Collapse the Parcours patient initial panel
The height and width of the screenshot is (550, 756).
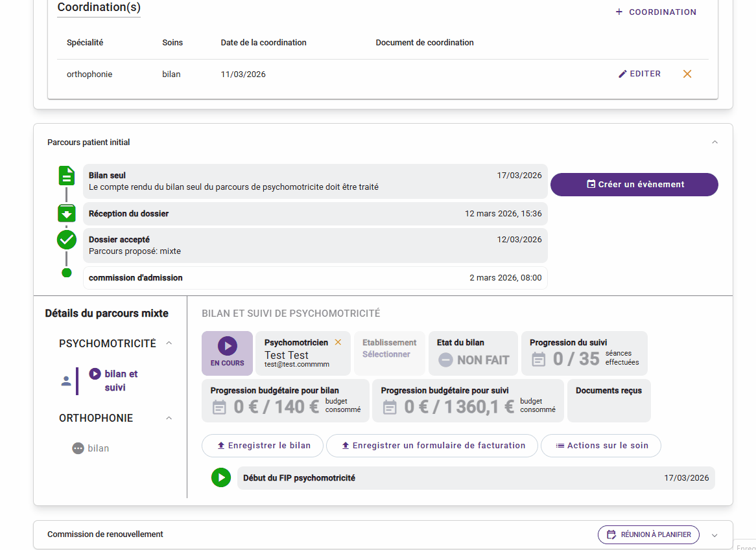(715, 142)
